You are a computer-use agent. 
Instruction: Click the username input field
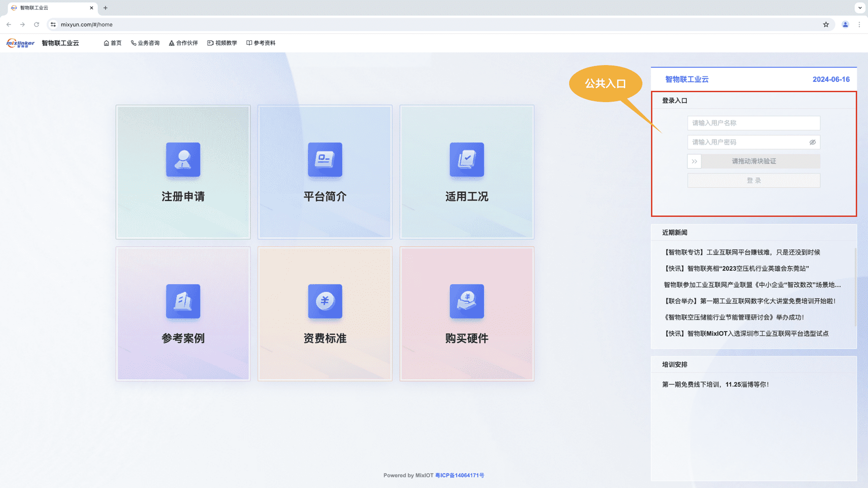754,123
